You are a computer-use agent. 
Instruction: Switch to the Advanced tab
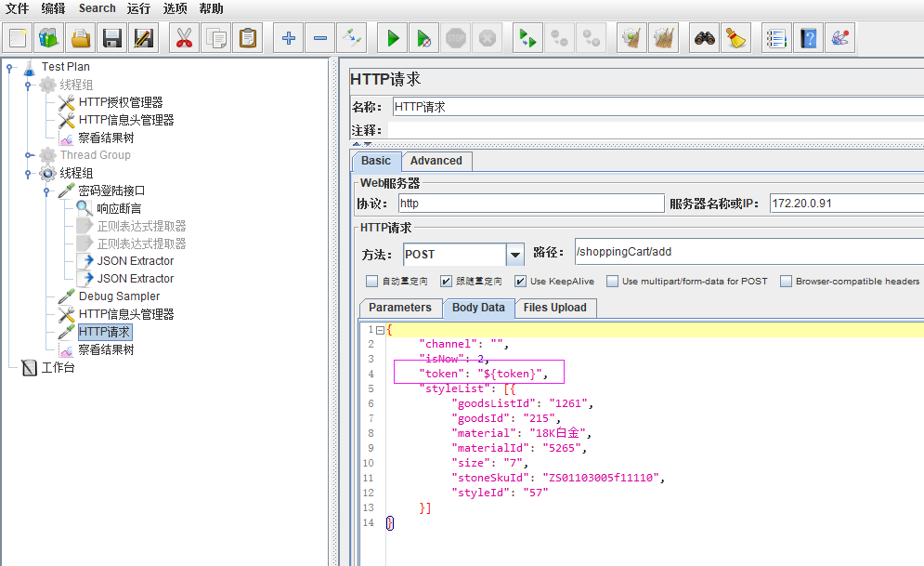436,161
